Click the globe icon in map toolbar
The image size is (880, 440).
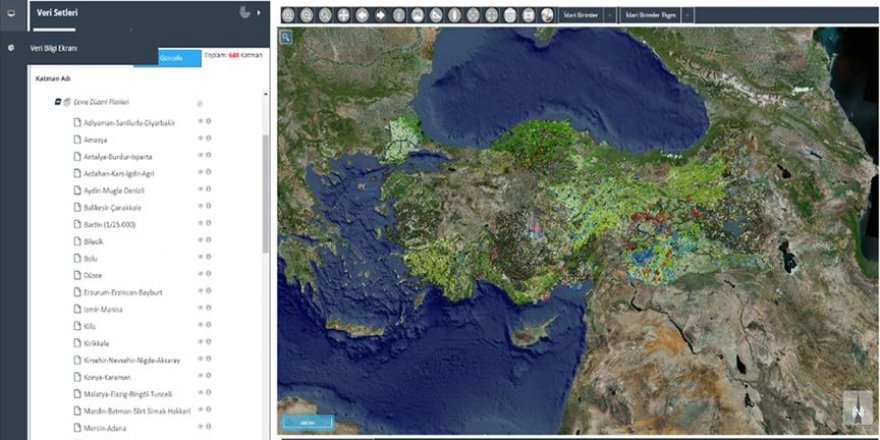547,16
